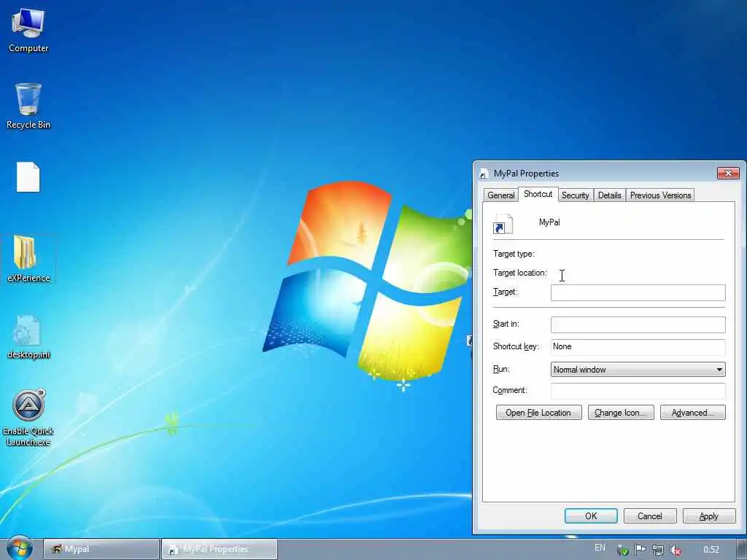Open the Security tab
The image size is (747, 560).
(x=575, y=195)
